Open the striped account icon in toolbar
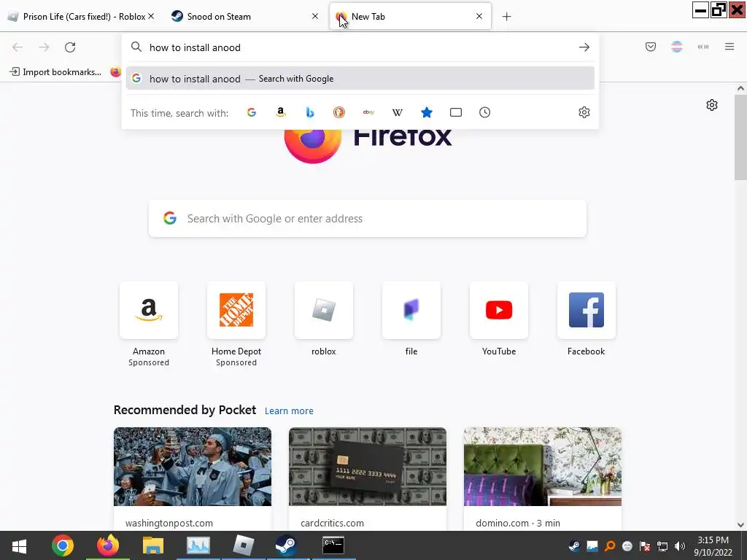 [x=676, y=47]
